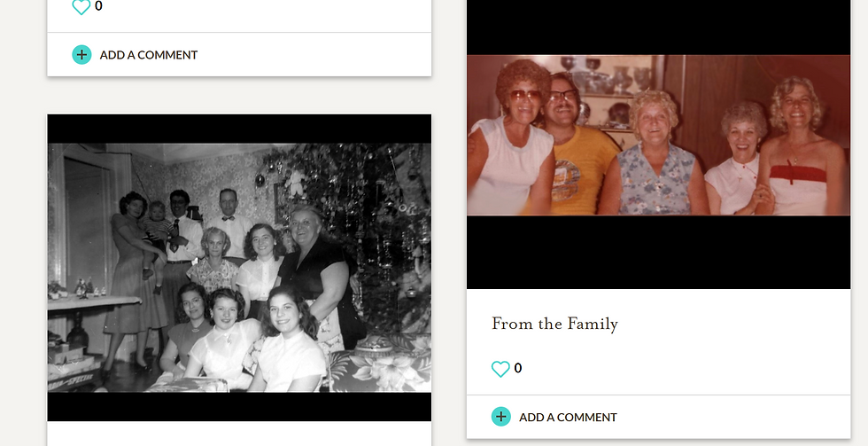Open the reddish color group photo
The width and height of the screenshot is (868, 446).
point(658,135)
